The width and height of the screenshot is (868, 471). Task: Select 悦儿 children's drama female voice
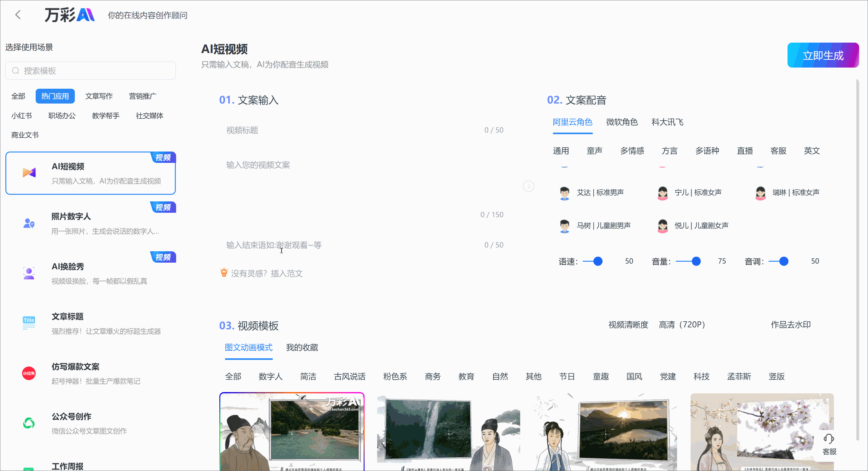tap(701, 225)
